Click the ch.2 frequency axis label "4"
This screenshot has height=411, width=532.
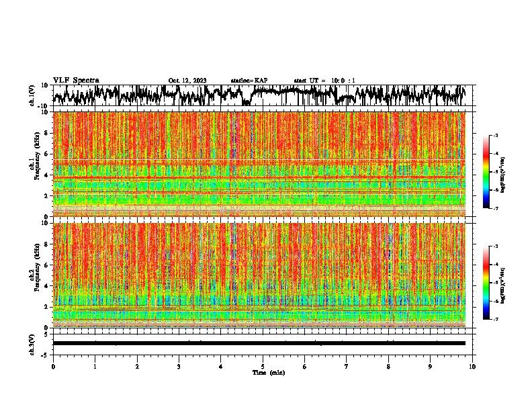tap(47, 286)
